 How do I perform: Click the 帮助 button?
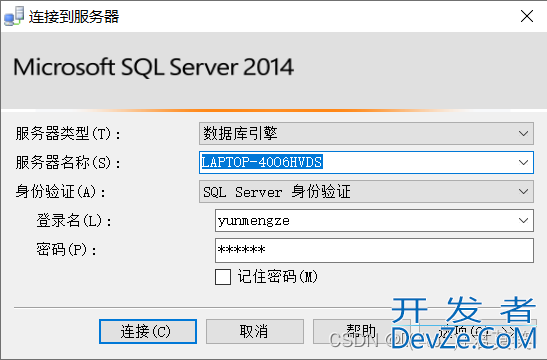tap(361, 331)
